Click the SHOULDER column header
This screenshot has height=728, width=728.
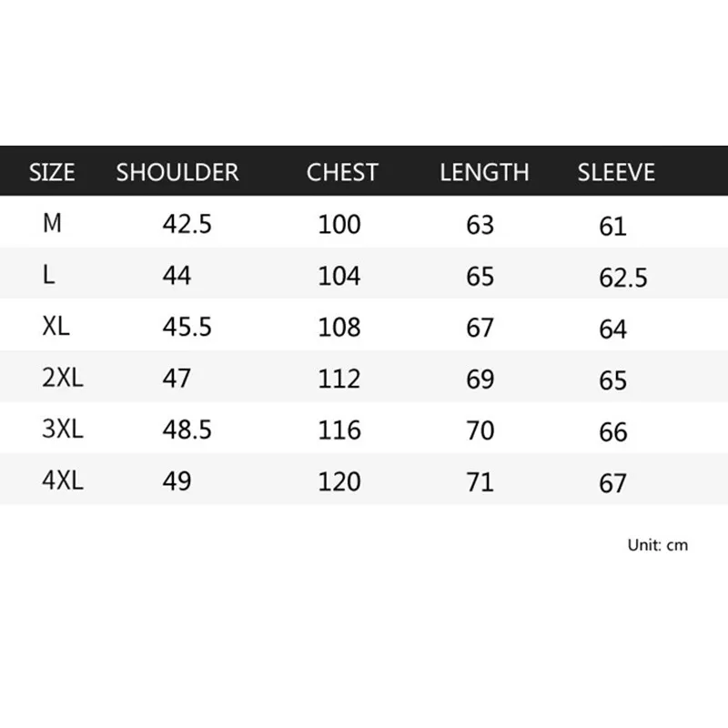pyautogui.click(x=177, y=172)
